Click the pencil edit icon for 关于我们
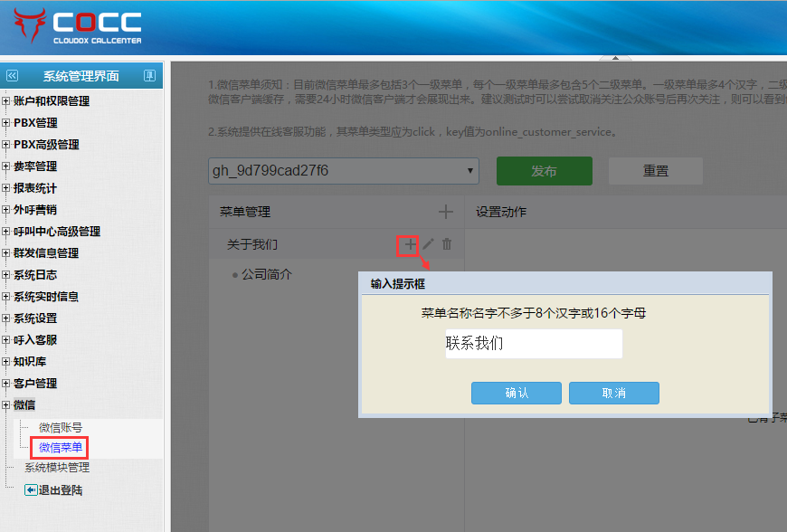 point(429,244)
